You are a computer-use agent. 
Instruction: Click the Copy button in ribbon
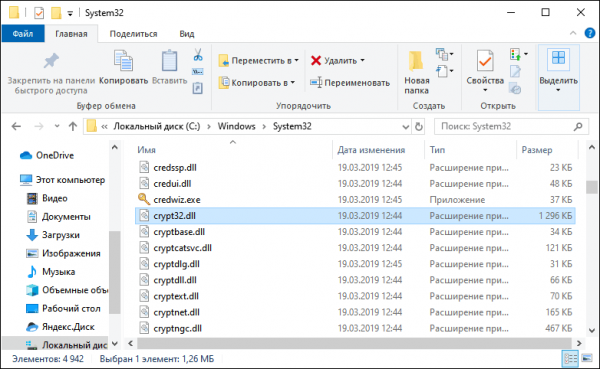click(x=123, y=68)
